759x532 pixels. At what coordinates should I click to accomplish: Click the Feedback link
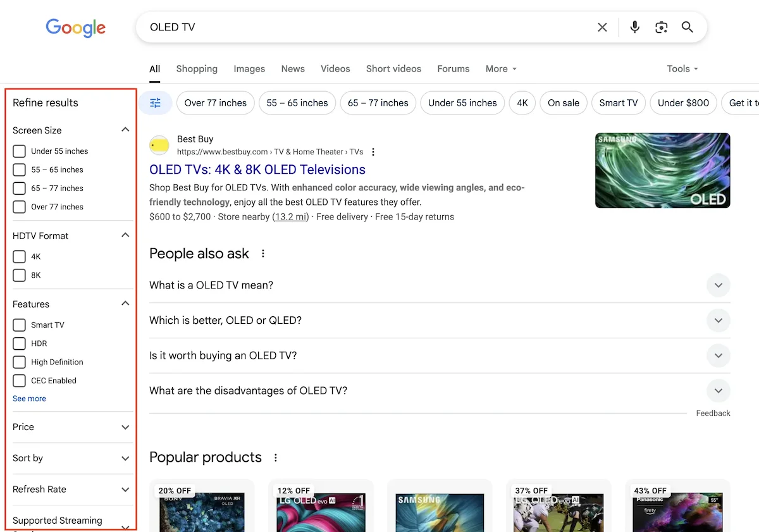tap(713, 413)
